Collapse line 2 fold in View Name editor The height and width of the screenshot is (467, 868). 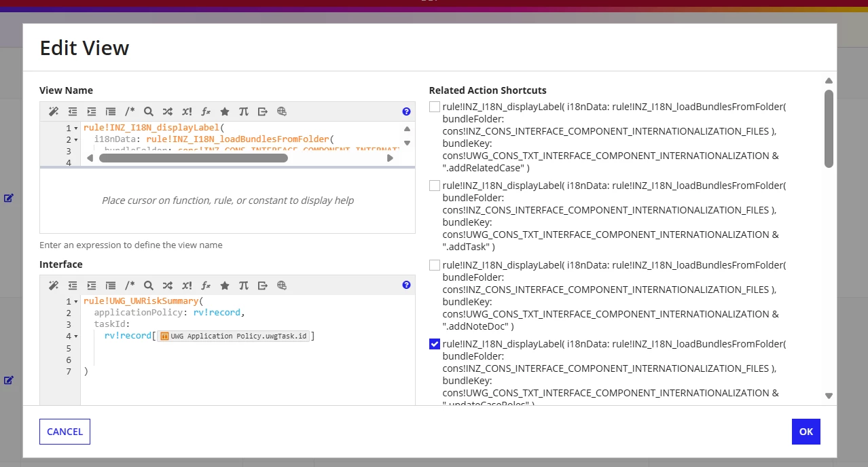click(76, 140)
